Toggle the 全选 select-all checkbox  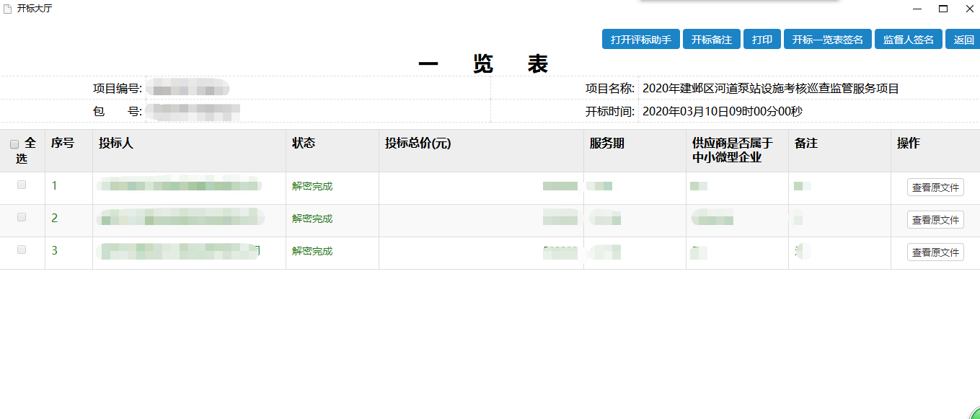click(14, 144)
